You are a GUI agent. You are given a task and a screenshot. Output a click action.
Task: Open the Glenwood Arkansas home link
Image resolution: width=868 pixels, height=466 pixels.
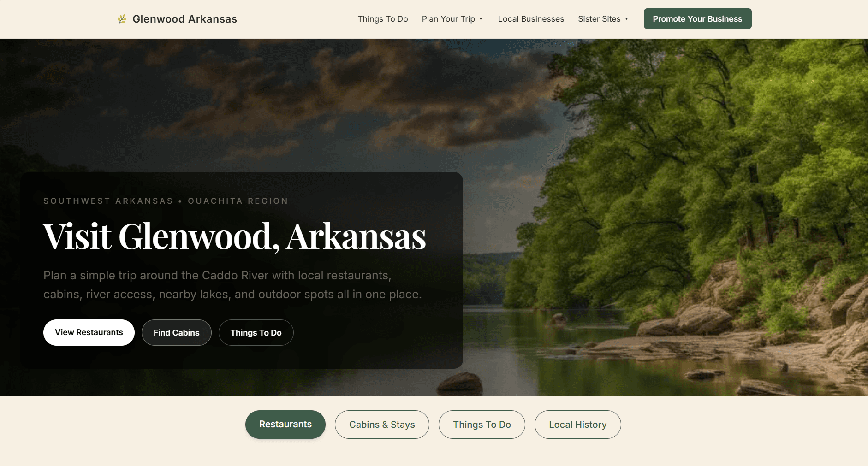pyautogui.click(x=177, y=19)
